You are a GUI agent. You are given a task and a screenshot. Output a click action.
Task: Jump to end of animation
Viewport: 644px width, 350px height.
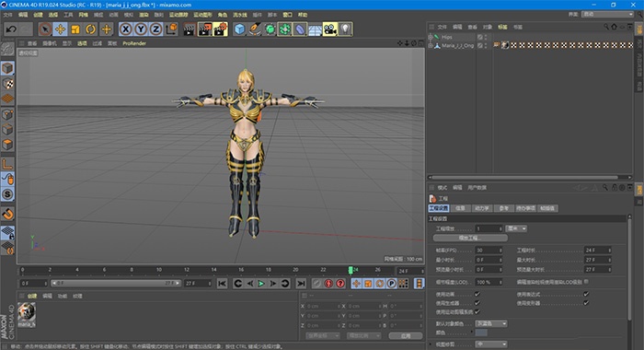pos(301,284)
